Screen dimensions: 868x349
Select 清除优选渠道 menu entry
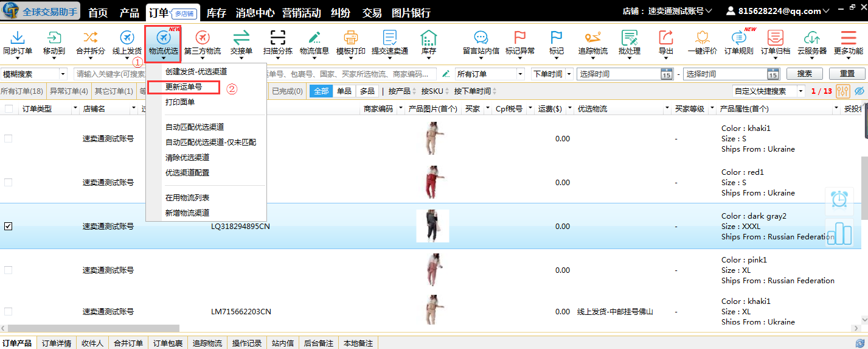tap(187, 157)
